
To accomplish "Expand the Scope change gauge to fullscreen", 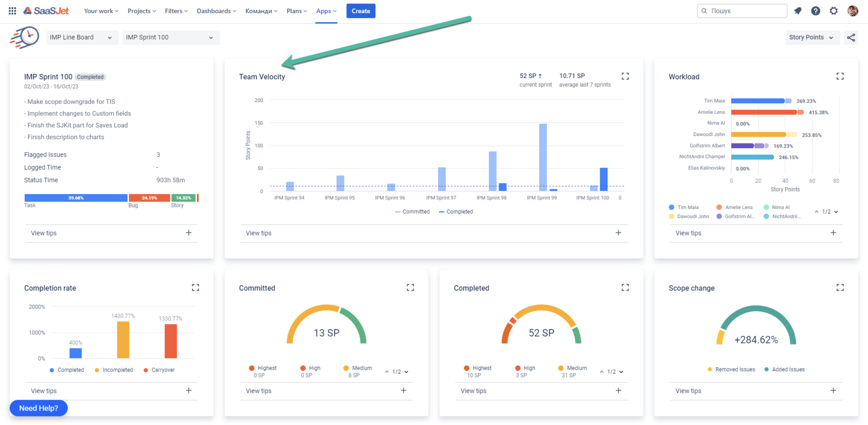I will pos(840,287).
